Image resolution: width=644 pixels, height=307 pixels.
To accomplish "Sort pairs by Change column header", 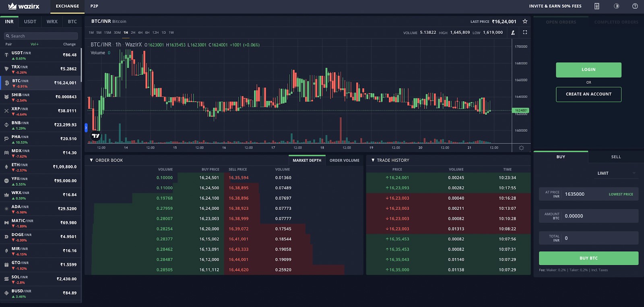I will (x=70, y=44).
